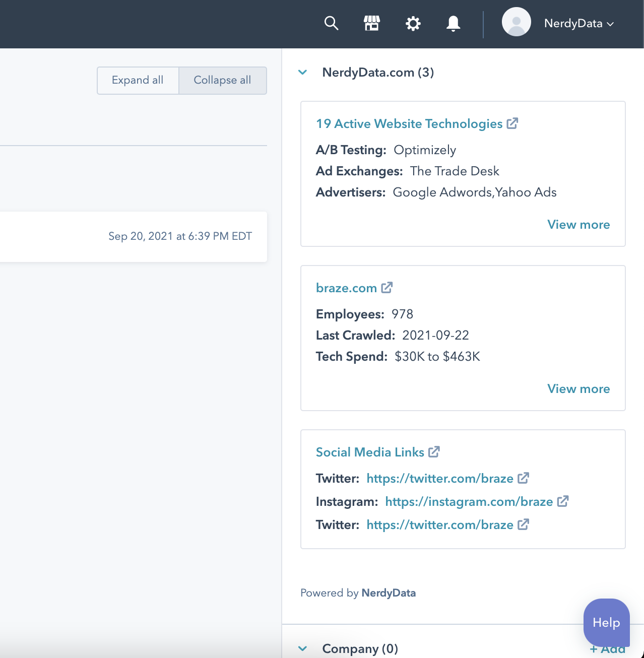This screenshot has width=644, height=658.
Task: Click the Last Crawled 2021-09-22 value
Action: 435,336
